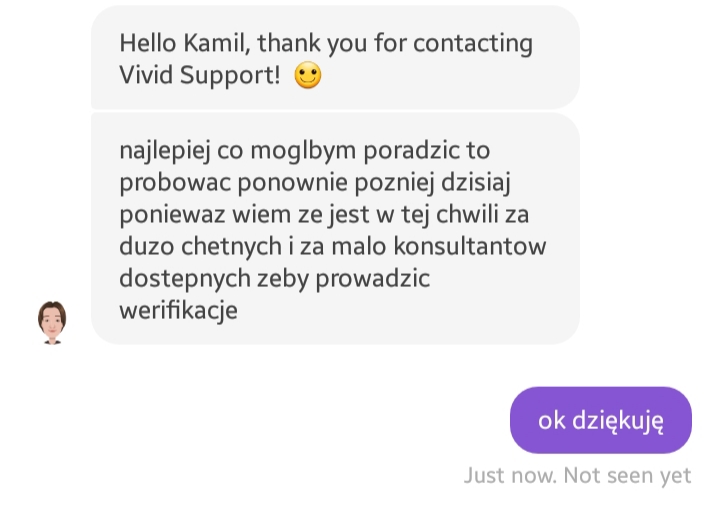Click the name 'Kamil' in the greeting

(x=216, y=43)
